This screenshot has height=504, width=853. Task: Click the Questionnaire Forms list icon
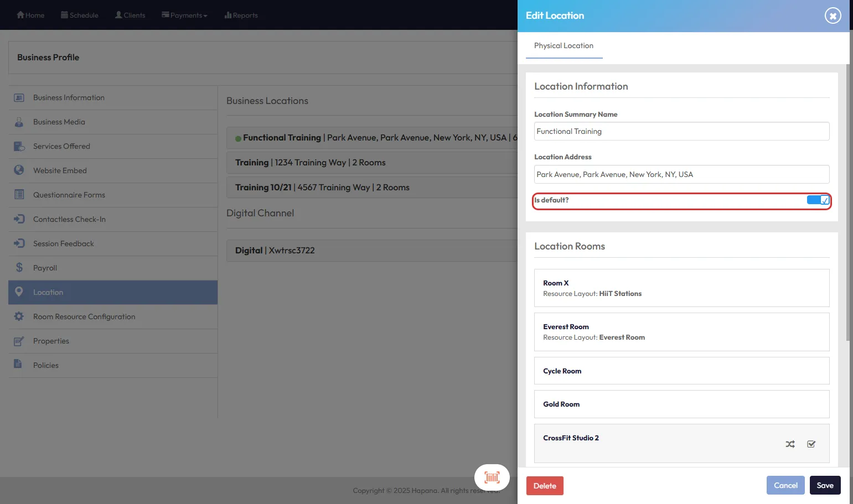[19, 195]
